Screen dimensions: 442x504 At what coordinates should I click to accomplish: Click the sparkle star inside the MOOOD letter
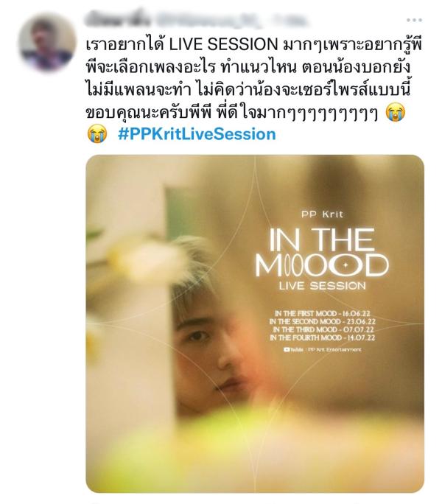tap(346, 265)
